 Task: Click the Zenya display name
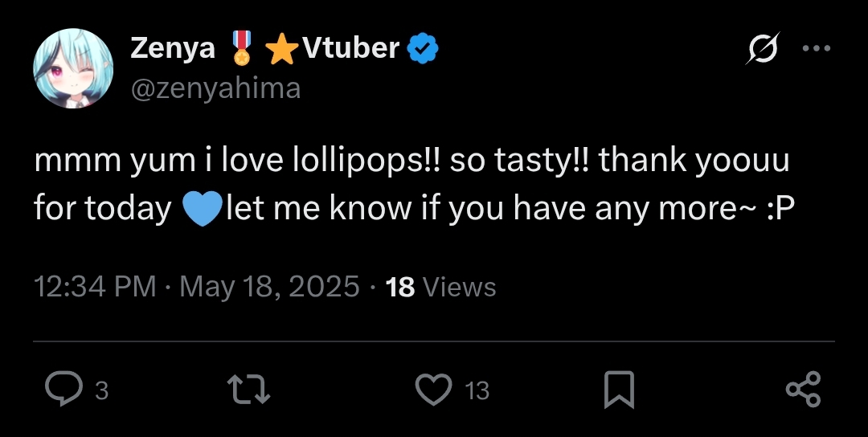(173, 49)
